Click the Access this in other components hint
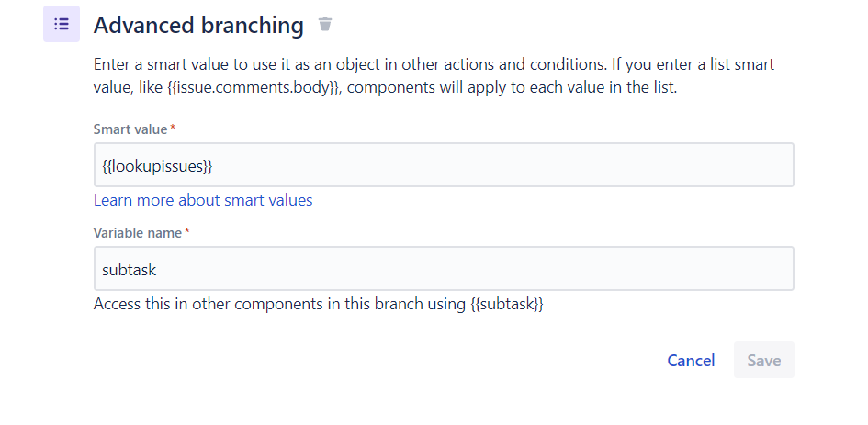 point(319,304)
